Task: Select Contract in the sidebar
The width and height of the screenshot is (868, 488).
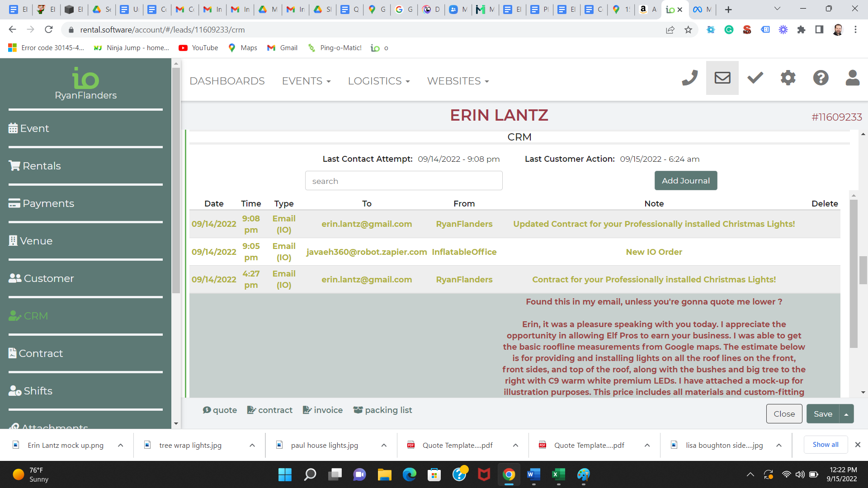Action: tap(41, 354)
